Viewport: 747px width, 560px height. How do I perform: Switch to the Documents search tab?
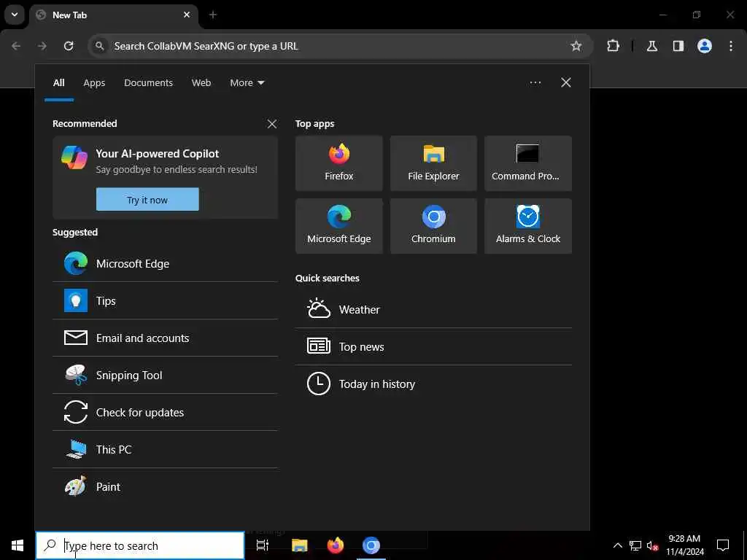click(148, 83)
